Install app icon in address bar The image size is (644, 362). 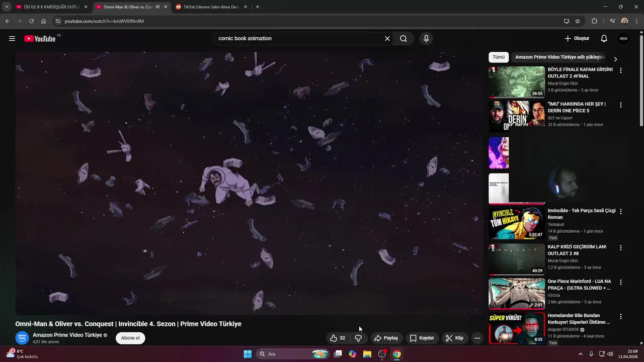(567, 21)
